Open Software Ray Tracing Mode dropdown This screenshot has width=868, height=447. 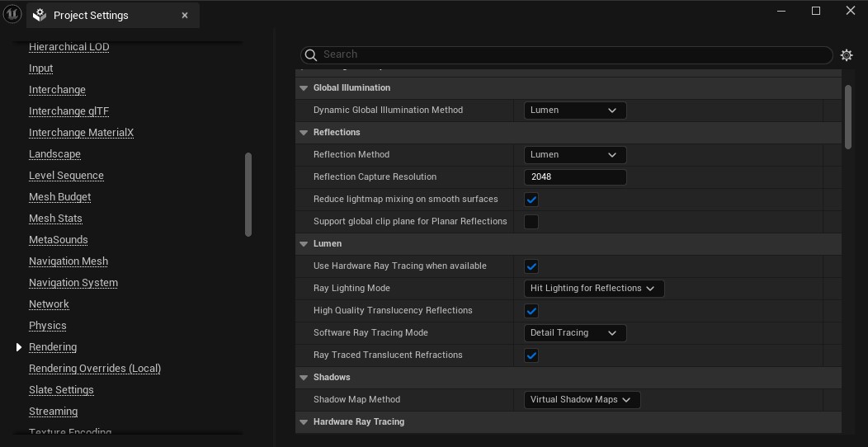[575, 333]
